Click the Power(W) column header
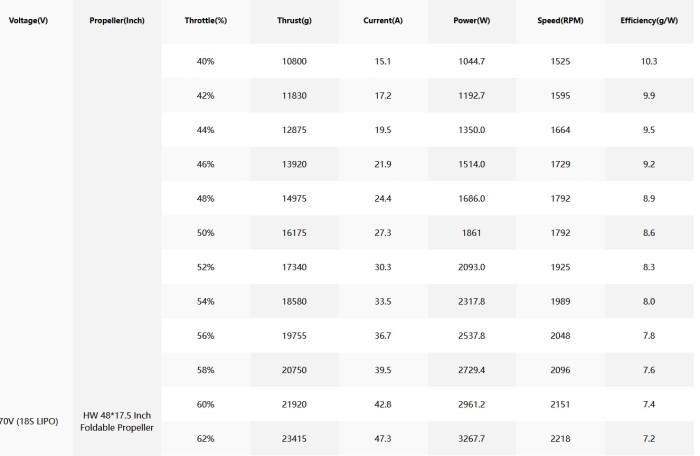 (x=471, y=21)
